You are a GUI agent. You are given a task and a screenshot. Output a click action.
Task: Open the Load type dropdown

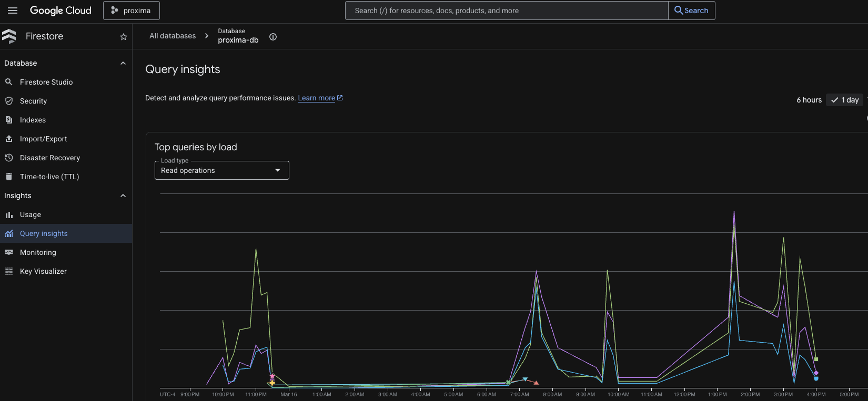pyautogui.click(x=221, y=170)
